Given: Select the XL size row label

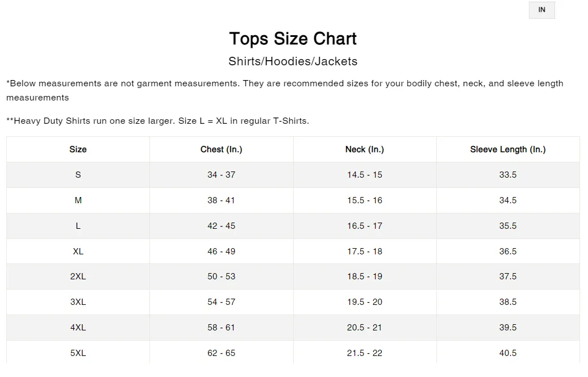Looking at the screenshot, I should pos(78,252).
